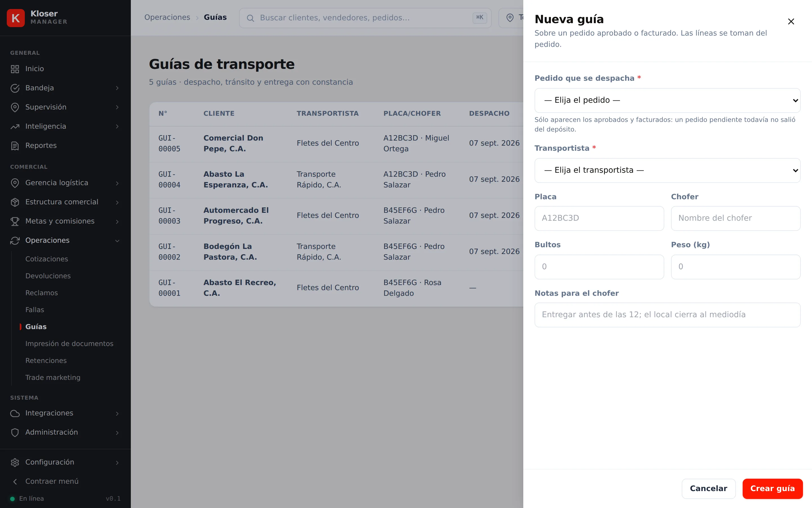Click the Supervisión pin icon
The height and width of the screenshot is (508, 812).
(x=15, y=107)
